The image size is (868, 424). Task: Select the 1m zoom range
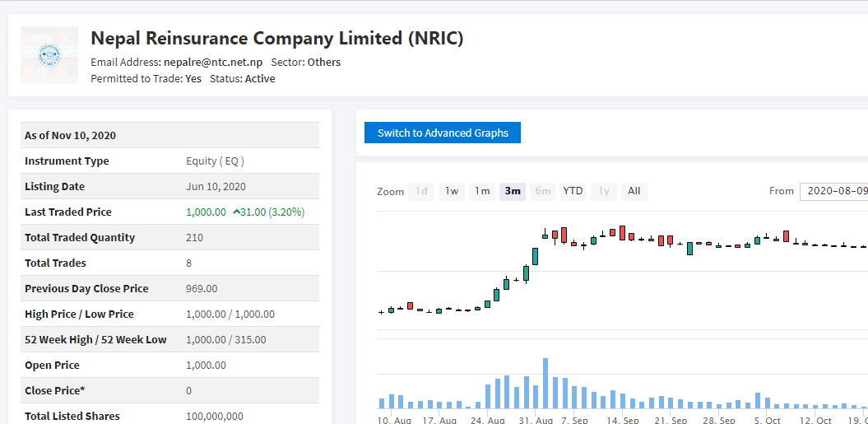click(x=482, y=191)
